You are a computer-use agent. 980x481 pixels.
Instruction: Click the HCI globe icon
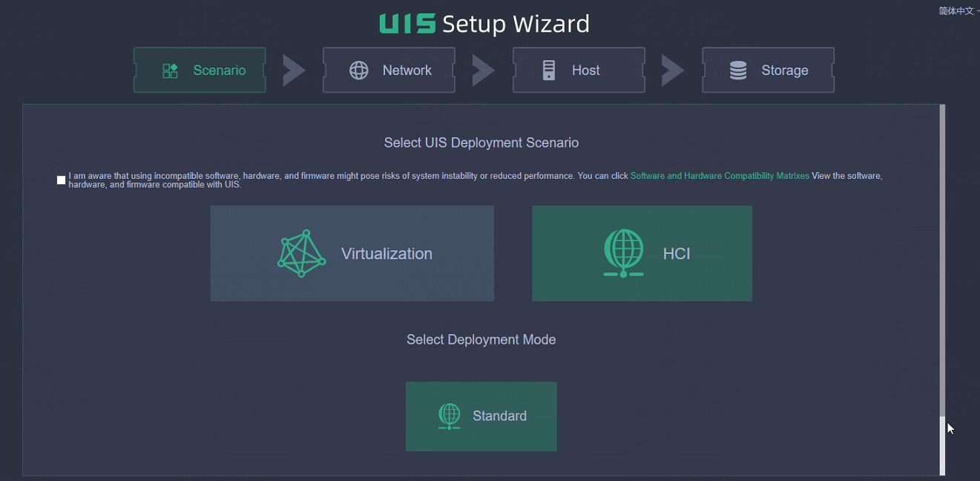pos(623,253)
